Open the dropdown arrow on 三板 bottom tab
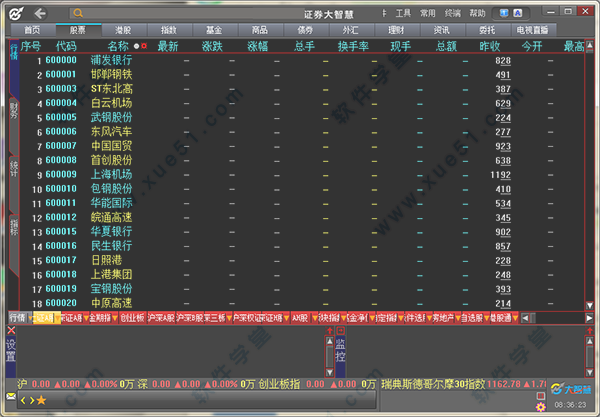 (x=229, y=318)
